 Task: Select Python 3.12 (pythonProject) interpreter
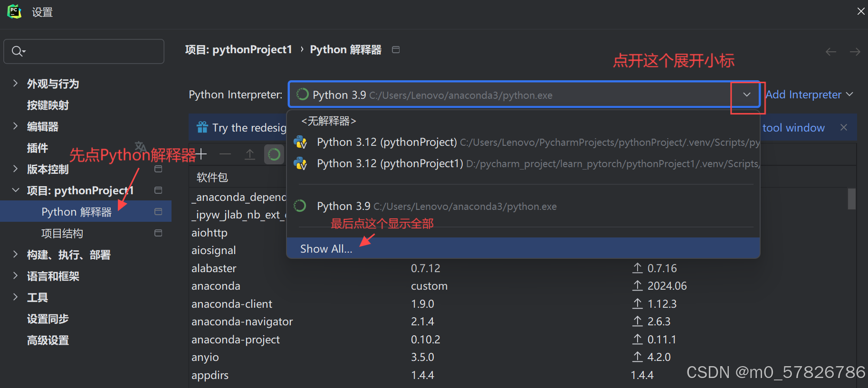click(x=523, y=142)
